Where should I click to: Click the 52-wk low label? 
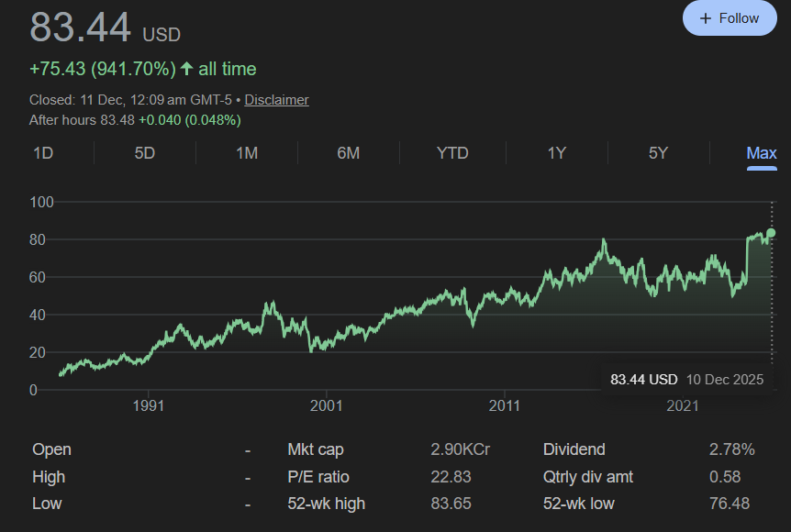click(579, 504)
